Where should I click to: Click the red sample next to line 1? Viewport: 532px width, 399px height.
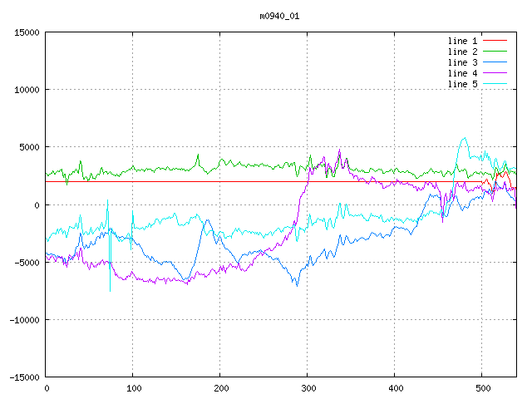click(x=495, y=41)
